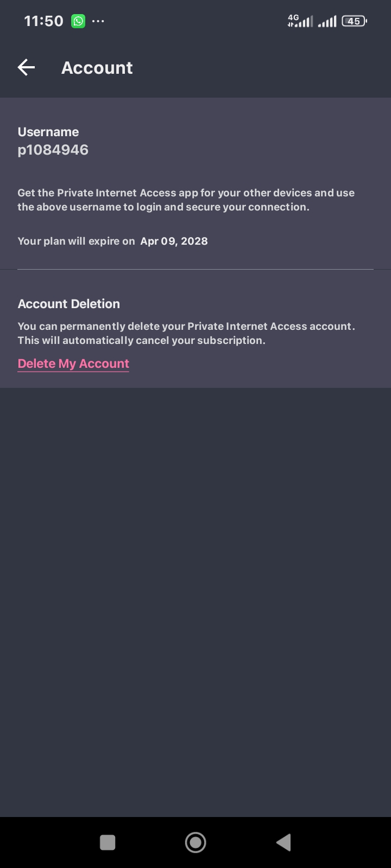Screen dimensions: 391x868
Task: Tap the second SIM signal bars icon
Action: click(327, 22)
